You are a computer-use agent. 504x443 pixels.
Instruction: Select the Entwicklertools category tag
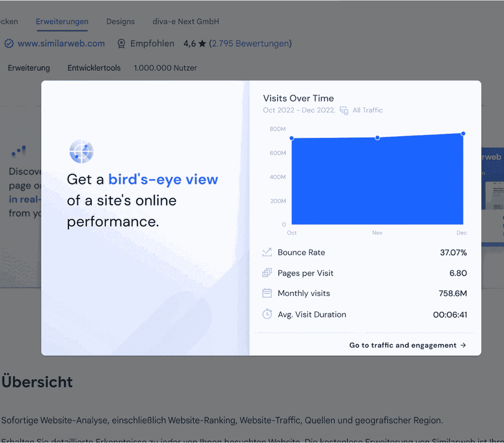94,68
